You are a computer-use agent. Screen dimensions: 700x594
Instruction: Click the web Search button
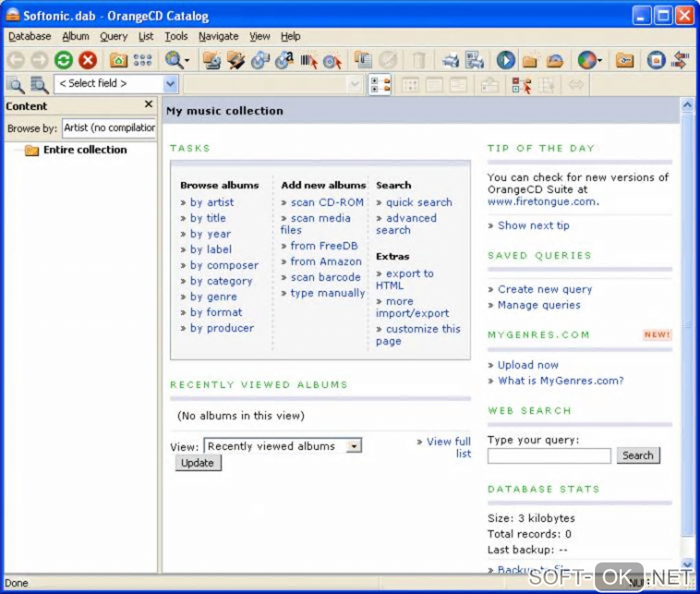tap(638, 455)
